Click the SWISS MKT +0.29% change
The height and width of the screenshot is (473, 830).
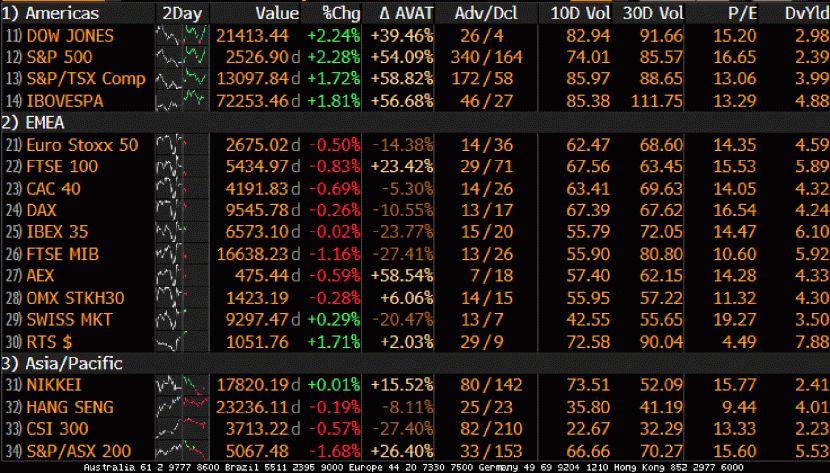click(333, 320)
